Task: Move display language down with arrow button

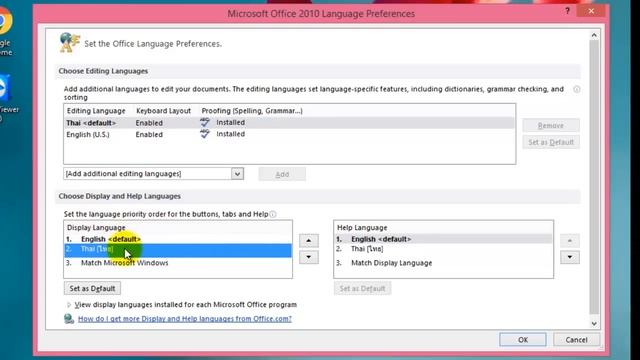Action: (x=309, y=257)
